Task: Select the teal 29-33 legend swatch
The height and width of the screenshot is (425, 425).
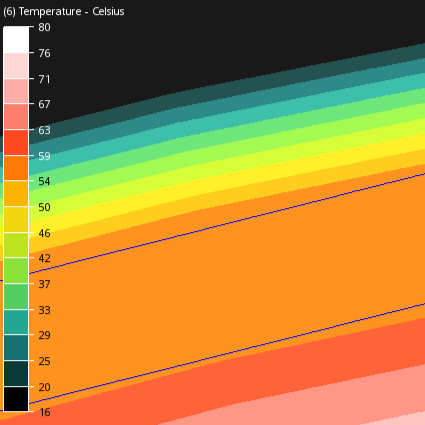Action: point(16,322)
